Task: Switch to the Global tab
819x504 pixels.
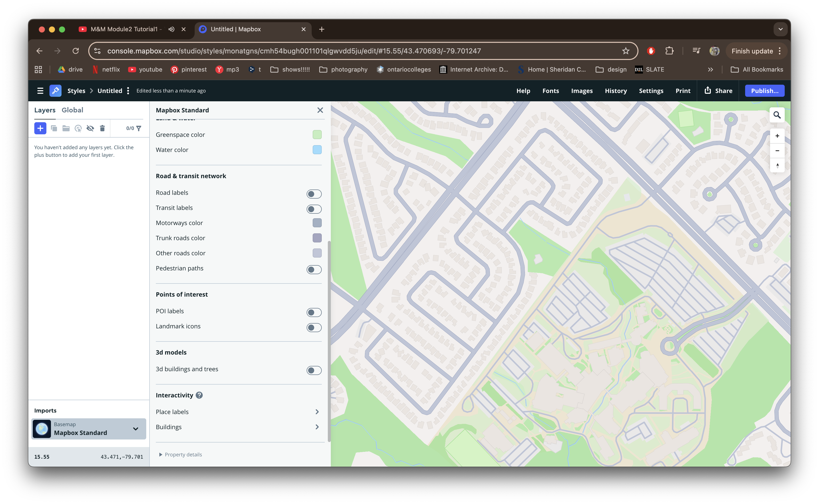Action: (73, 110)
